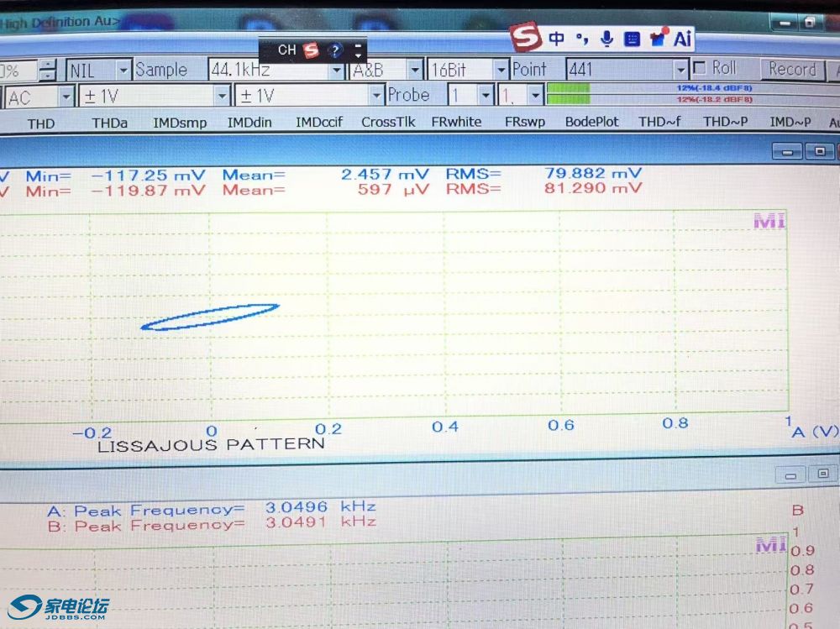Open the FRwhite frequency response test
The image size is (840, 629).
click(x=456, y=122)
